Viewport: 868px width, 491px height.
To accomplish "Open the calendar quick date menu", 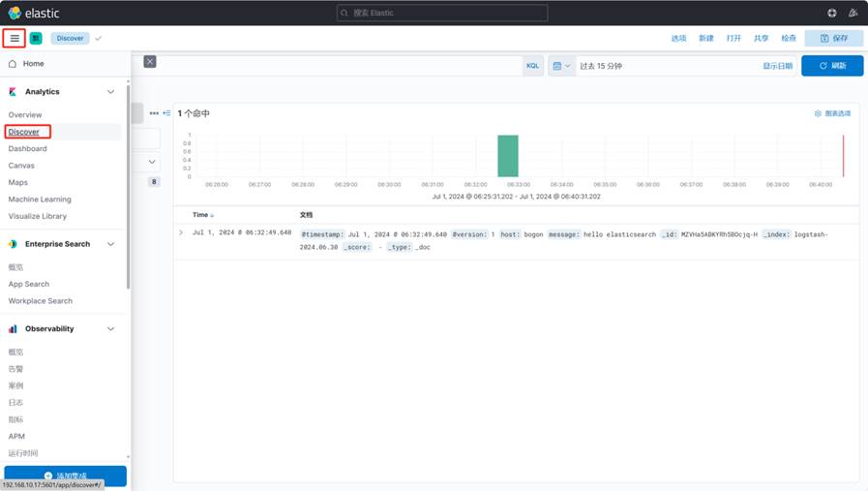I will 561,66.
